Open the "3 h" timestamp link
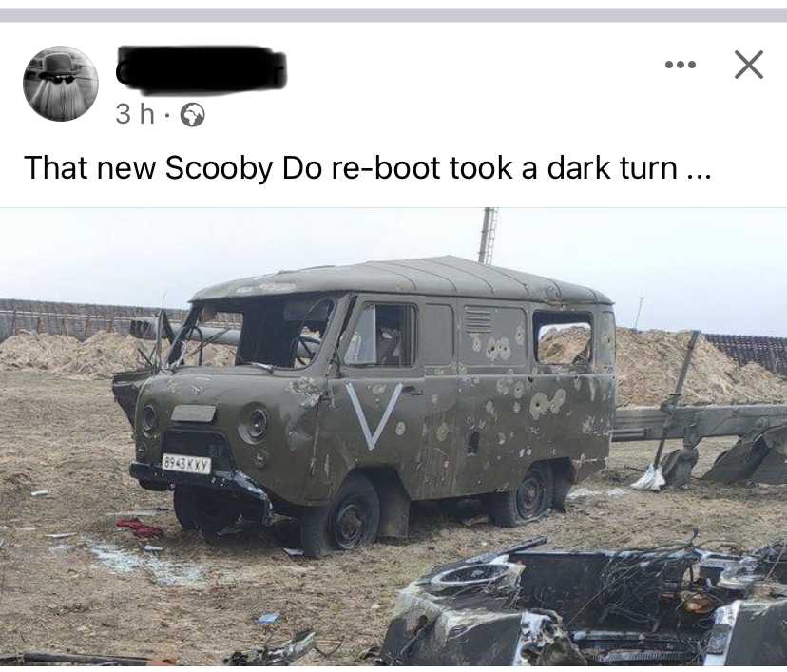 135,114
